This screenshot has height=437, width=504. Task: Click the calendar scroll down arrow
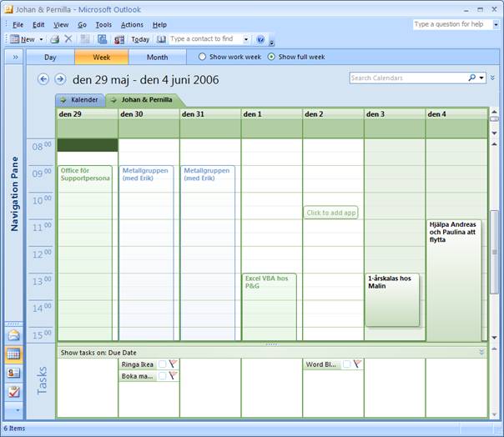click(x=494, y=338)
